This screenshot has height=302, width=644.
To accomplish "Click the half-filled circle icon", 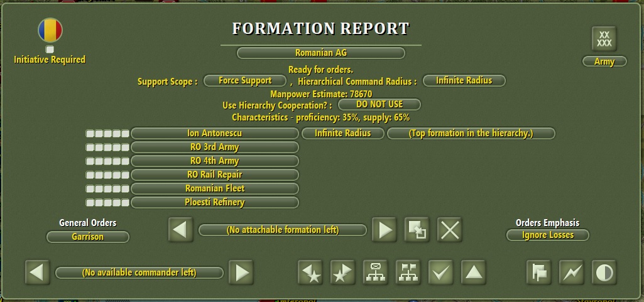I will pyautogui.click(x=604, y=272).
